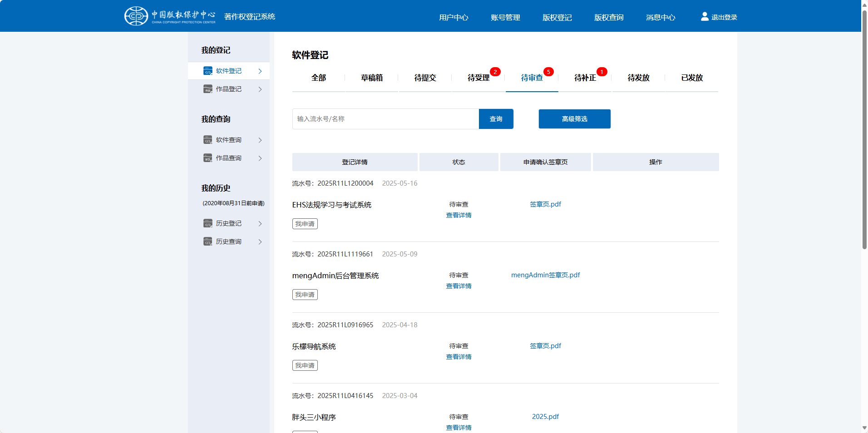
Task: Open 高级筛选 advanced filter
Action: pyautogui.click(x=574, y=118)
